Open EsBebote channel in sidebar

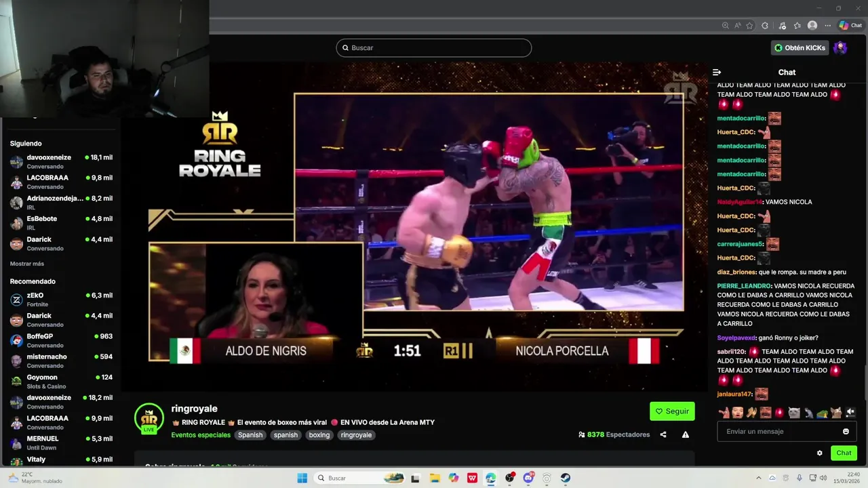(61, 223)
